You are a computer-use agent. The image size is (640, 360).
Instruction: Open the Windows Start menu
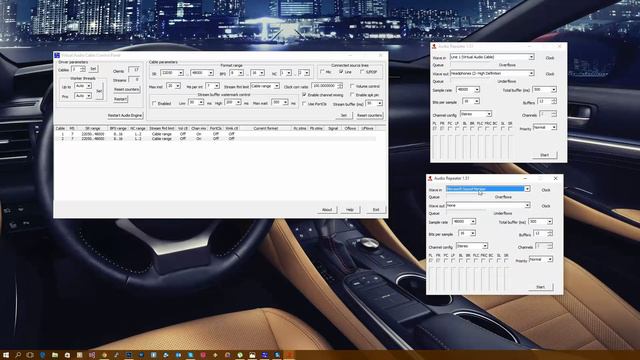click(x=6, y=355)
